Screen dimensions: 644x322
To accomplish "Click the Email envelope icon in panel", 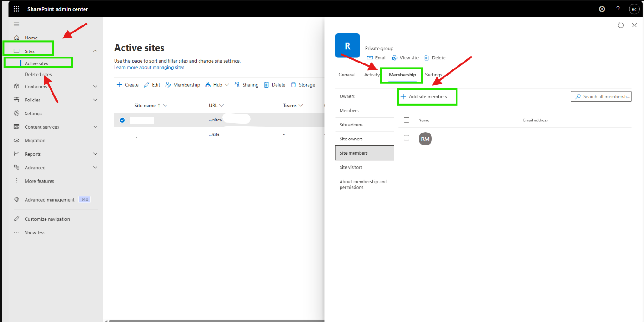I will [x=370, y=58].
